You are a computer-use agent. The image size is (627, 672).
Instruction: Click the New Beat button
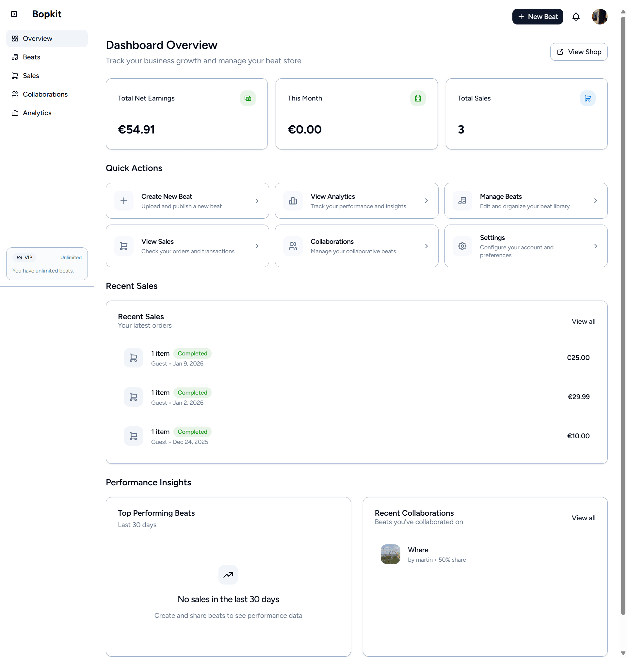pyautogui.click(x=538, y=16)
